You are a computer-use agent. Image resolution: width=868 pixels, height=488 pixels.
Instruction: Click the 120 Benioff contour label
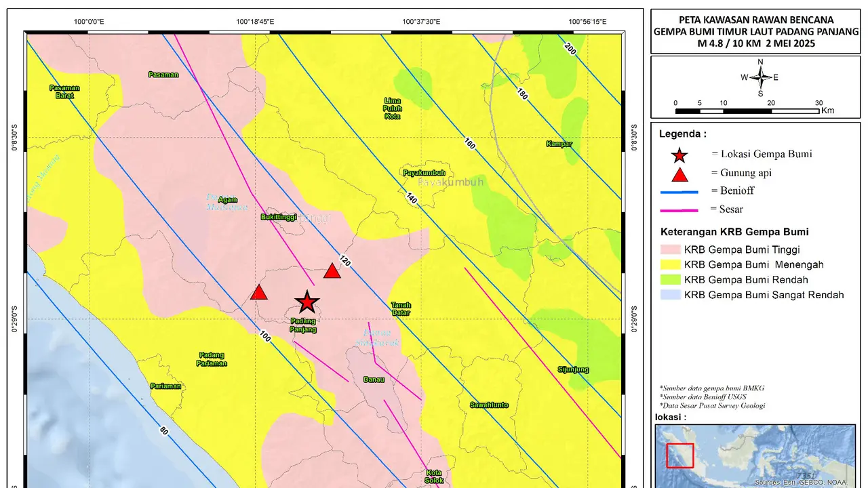(x=344, y=261)
